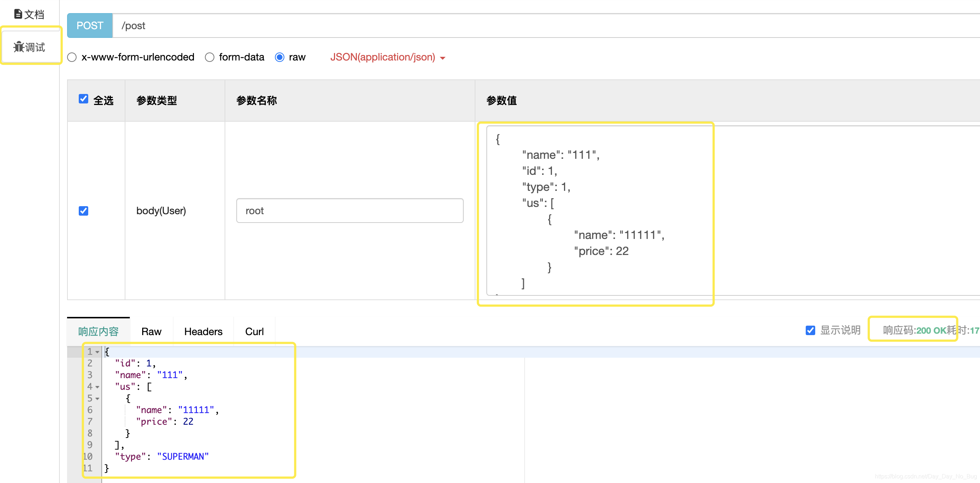Image resolution: width=980 pixels, height=483 pixels.
Task: Click the "SUPERMAN" value in response
Action: click(x=183, y=456)
